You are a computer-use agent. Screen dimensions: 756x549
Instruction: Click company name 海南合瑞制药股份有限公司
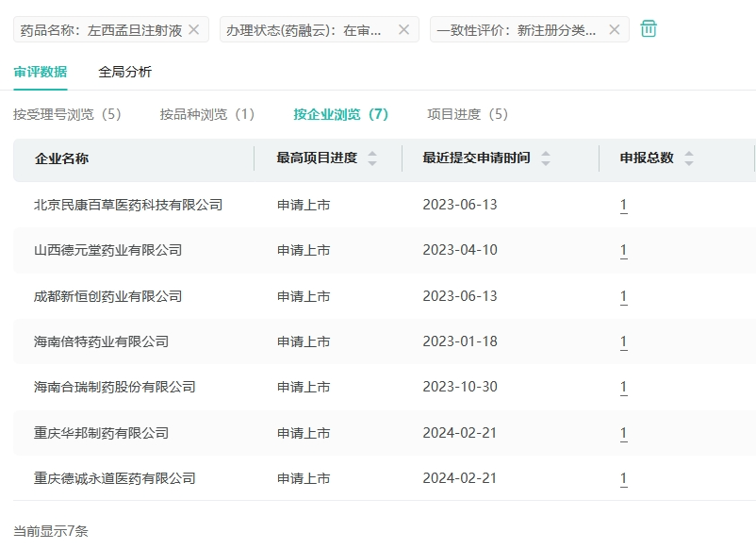click(x=114, y=387)
